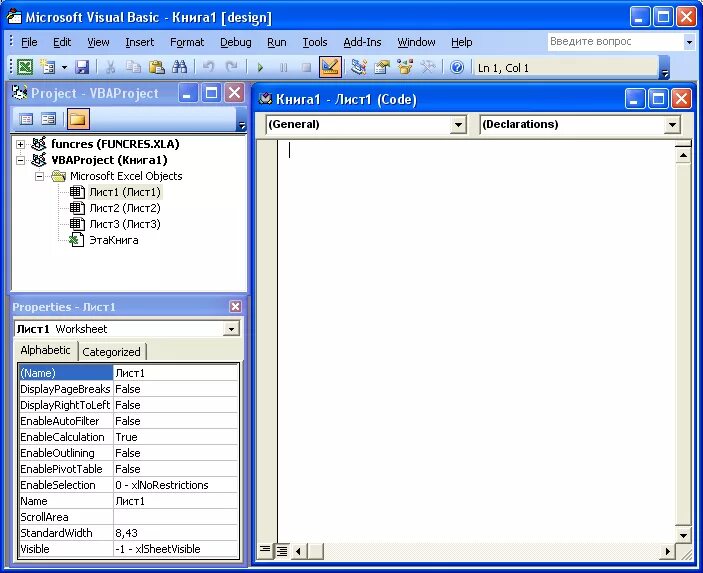Click the code window horizontal scroll right arrow
703x573 pixels.
[668, 551]
